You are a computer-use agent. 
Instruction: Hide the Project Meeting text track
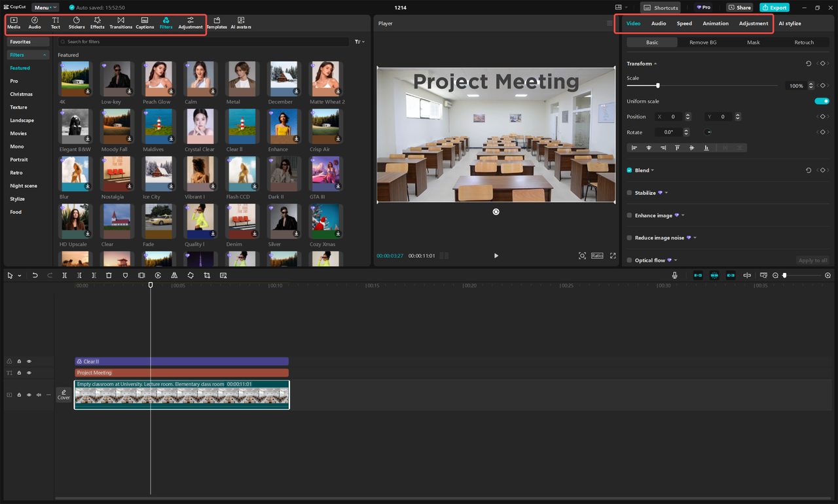(29, 372)
